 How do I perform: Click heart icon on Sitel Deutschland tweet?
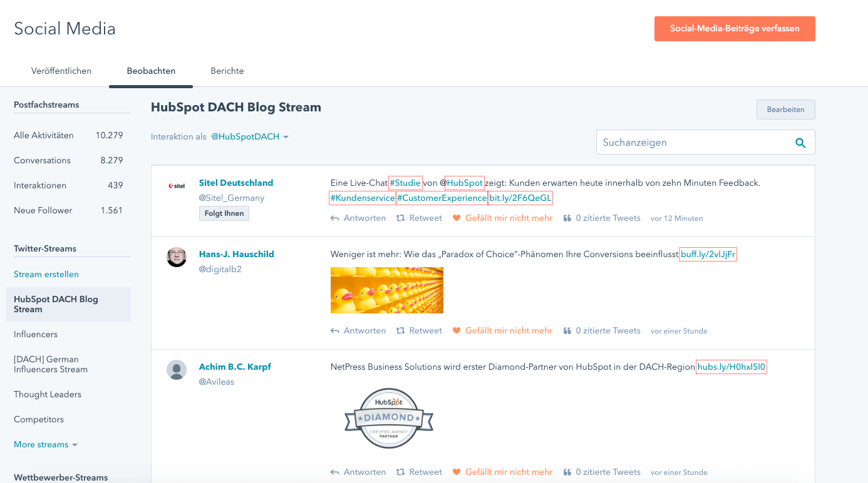(457, 218)
